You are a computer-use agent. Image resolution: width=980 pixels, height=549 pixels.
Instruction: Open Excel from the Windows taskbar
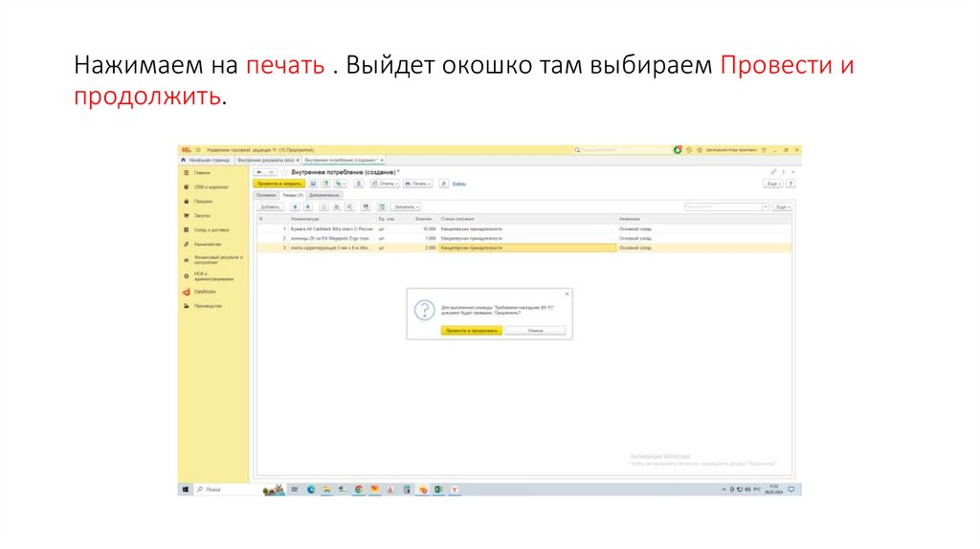(x=438, y=490)
